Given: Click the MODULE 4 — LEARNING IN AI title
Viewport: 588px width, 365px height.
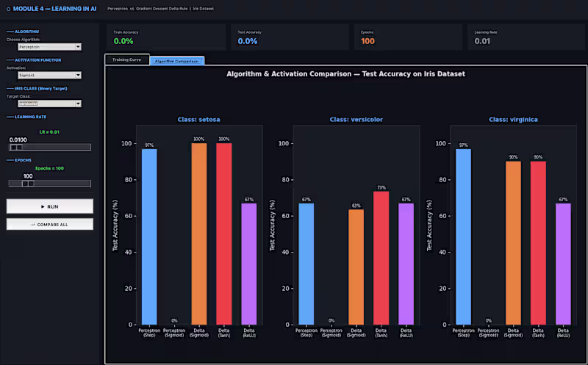Looking at the screenshot, I should 54,9.
